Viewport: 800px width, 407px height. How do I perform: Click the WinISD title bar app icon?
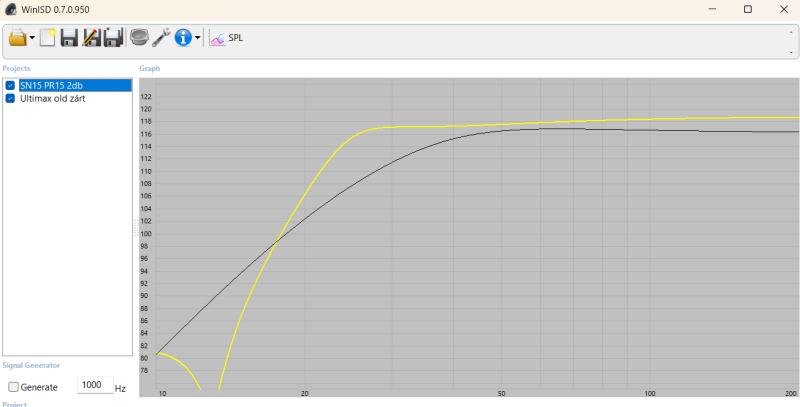10,9
